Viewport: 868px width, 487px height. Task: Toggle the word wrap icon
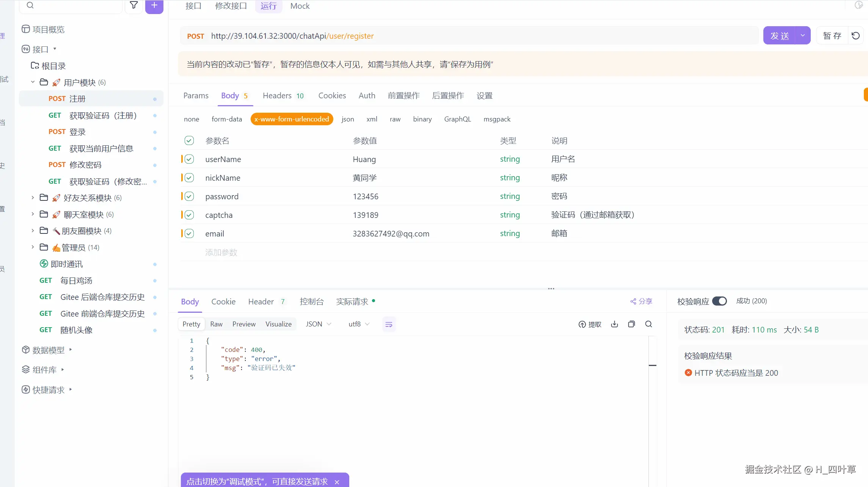389,325
